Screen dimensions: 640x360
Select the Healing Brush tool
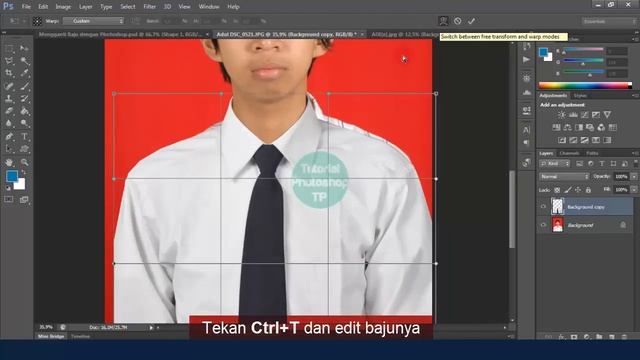[9, 86]
